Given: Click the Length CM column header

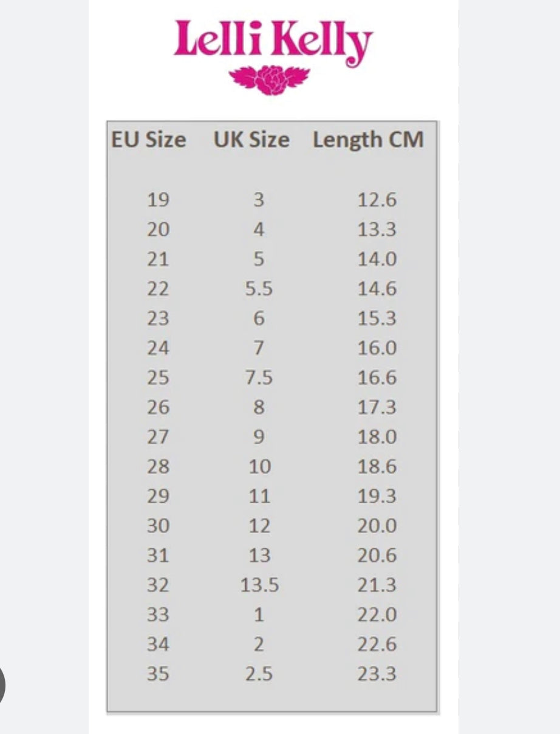Looking at the screenshot, I should coord(367,140).
